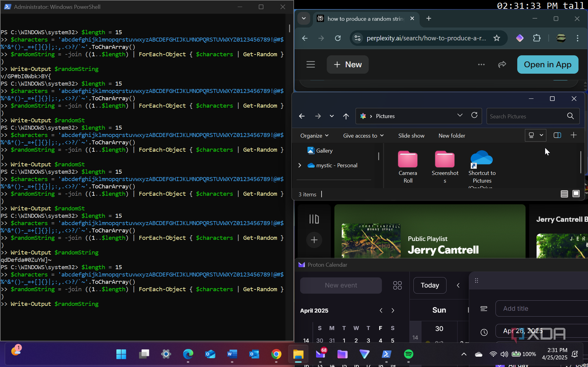Open the Perplexity sidebar hamburger menu
The image size is (588, 367).
pos(310,64)
